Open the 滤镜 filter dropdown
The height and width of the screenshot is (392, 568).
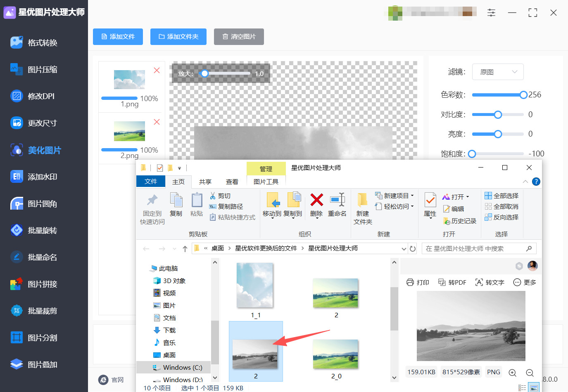click(x=498, y=72)
